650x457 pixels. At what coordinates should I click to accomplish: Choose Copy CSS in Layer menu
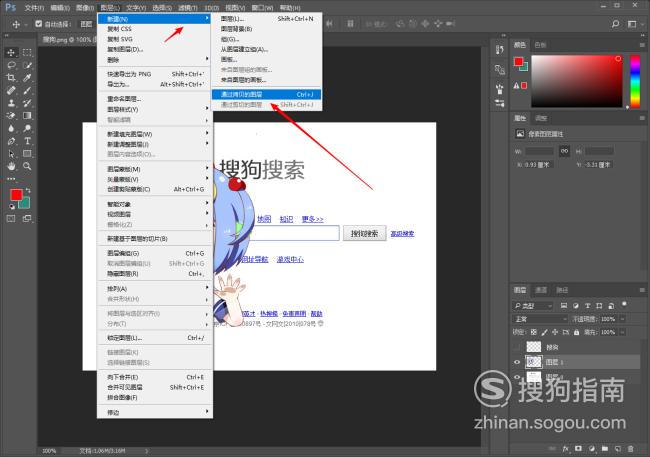click(x=155, y=29)
